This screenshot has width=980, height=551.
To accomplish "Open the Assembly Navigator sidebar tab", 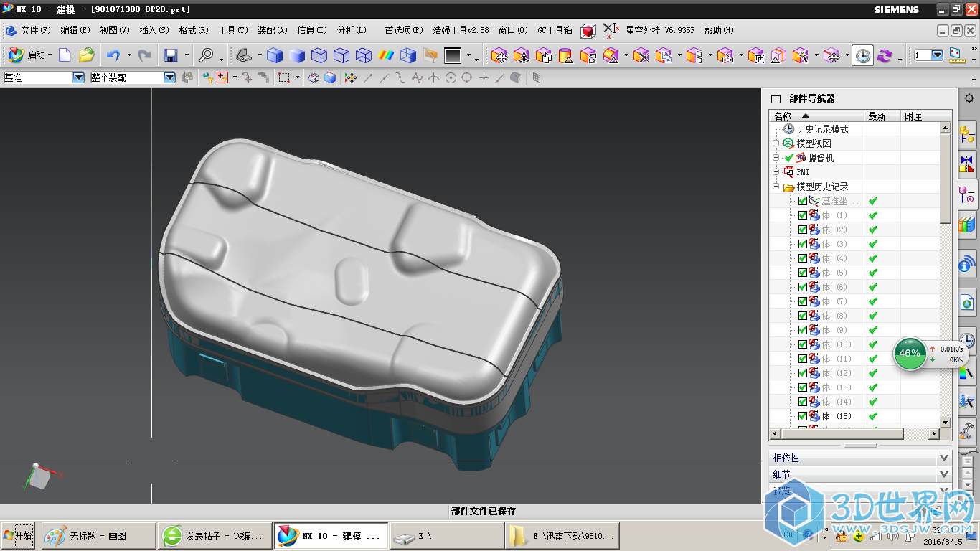I will tap(967, 133).
